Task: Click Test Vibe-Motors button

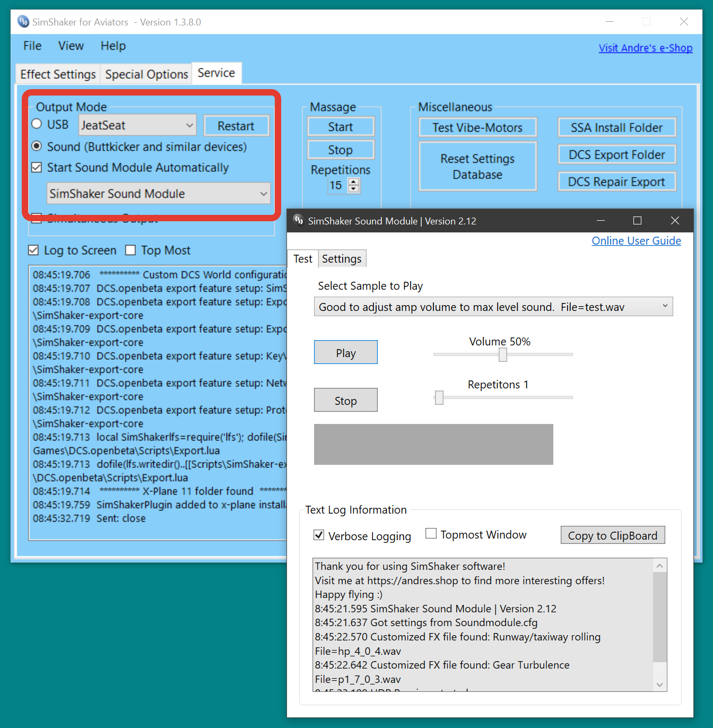Action: click(x=477, y=127)
